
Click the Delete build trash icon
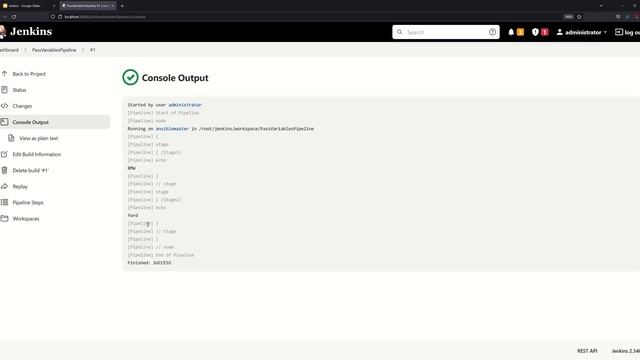4,170
